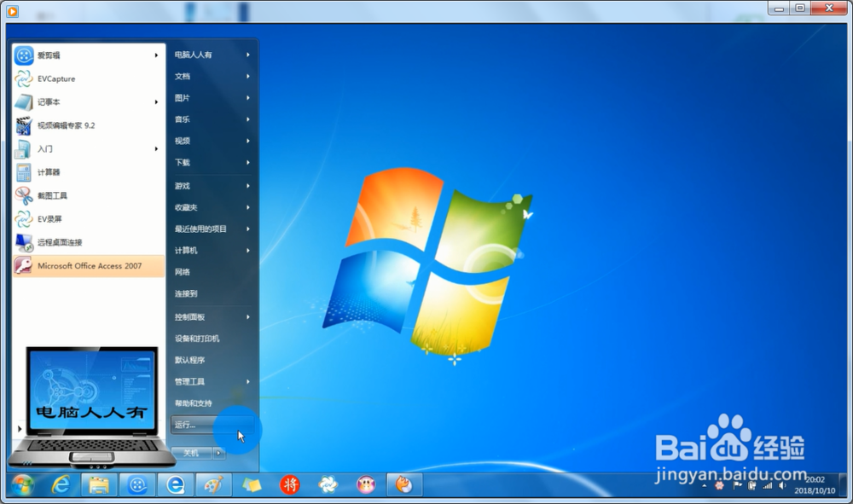Screen dimensions: 853x504
Task: Expand the 入门 jump list arrow
Action: 156,149
